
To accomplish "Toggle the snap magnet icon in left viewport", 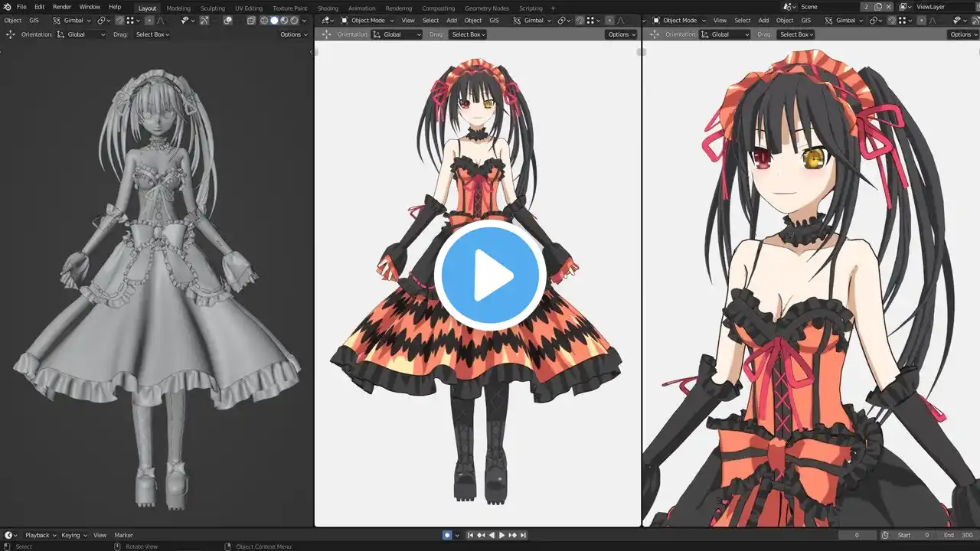I will (x=119, y=21).
